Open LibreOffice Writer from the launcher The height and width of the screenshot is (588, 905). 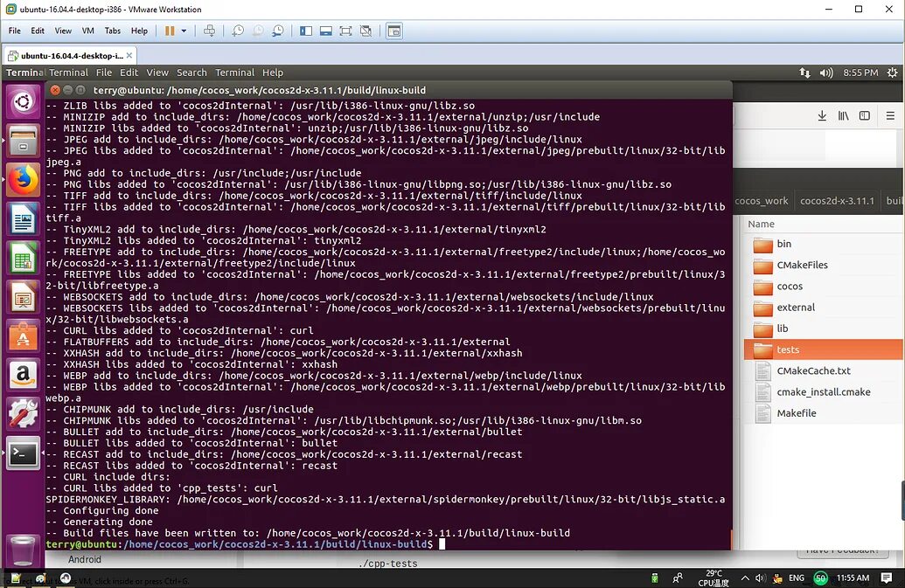tap(23, 219)
